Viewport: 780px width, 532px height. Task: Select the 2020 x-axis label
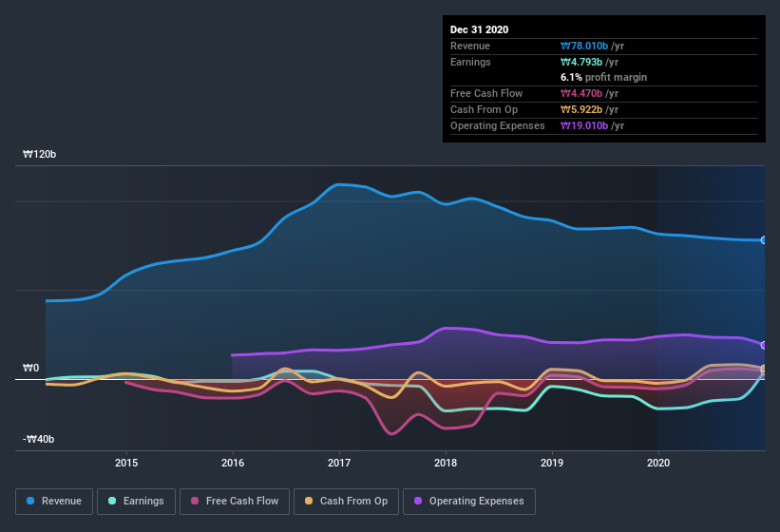tap(657, 463)
